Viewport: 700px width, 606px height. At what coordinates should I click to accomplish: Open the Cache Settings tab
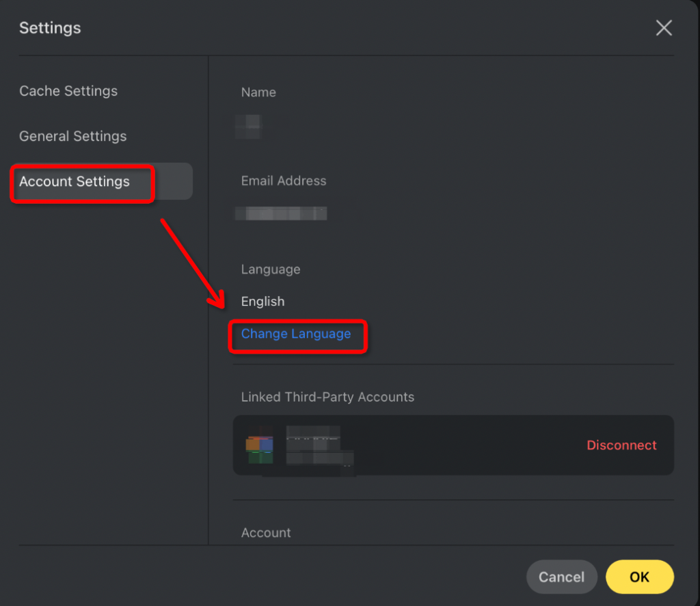click(x=68, y=91)
